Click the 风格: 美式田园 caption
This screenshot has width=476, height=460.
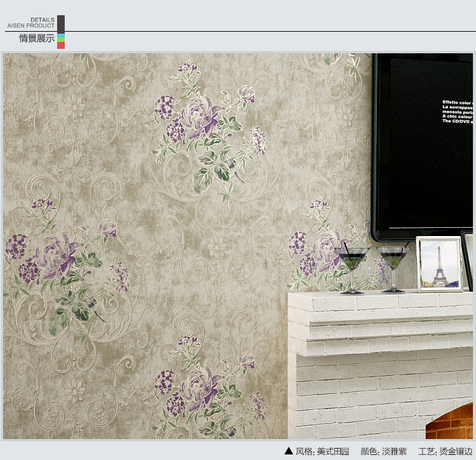tap(322, 451)
